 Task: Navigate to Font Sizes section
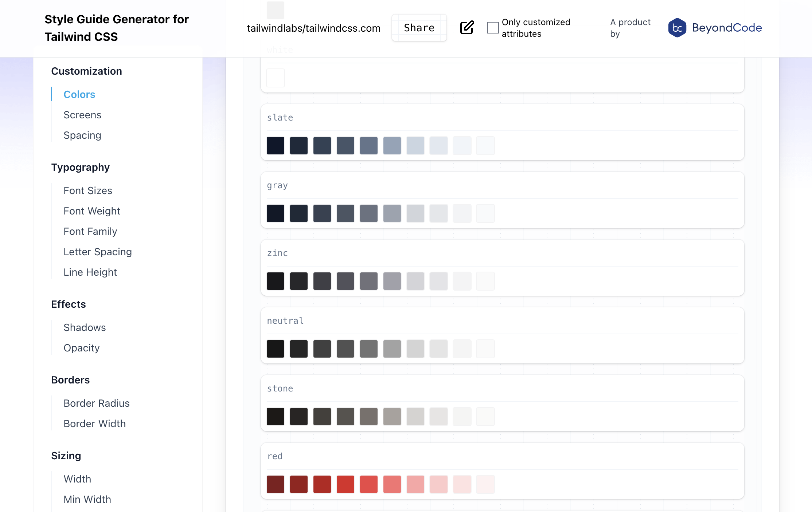(87, 190)
